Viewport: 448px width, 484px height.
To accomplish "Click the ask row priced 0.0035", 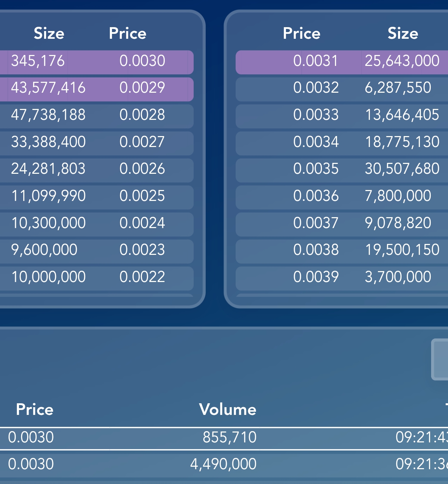I will tap(342, 170).
